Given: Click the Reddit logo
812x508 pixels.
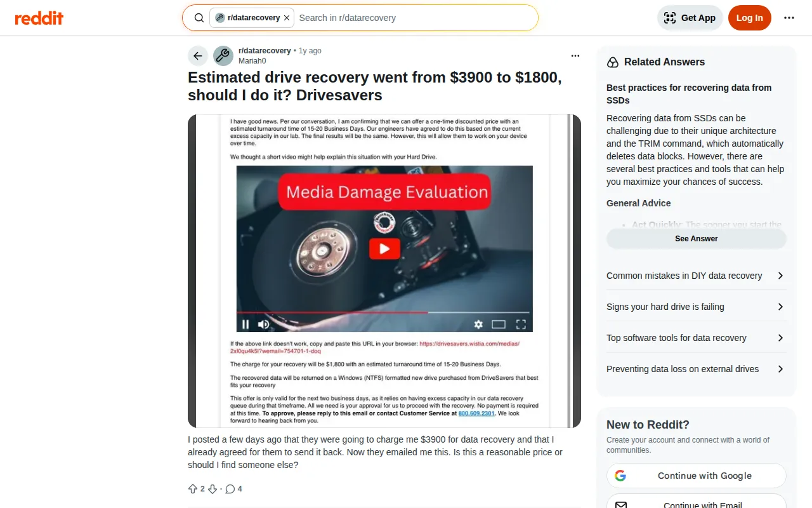Looking at the screenshot, I should pyautogui.click(x=39, y=18).
